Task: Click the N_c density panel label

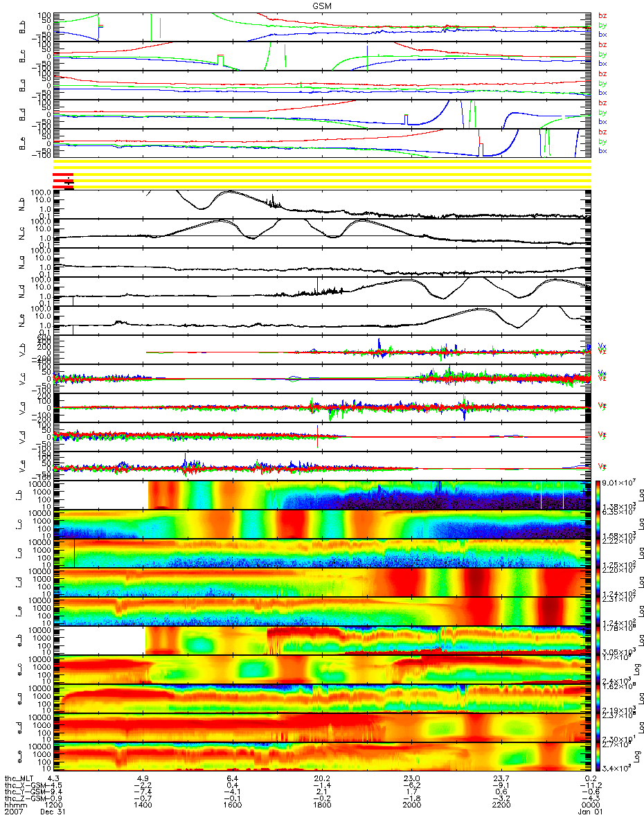Action: coord(21,233)
